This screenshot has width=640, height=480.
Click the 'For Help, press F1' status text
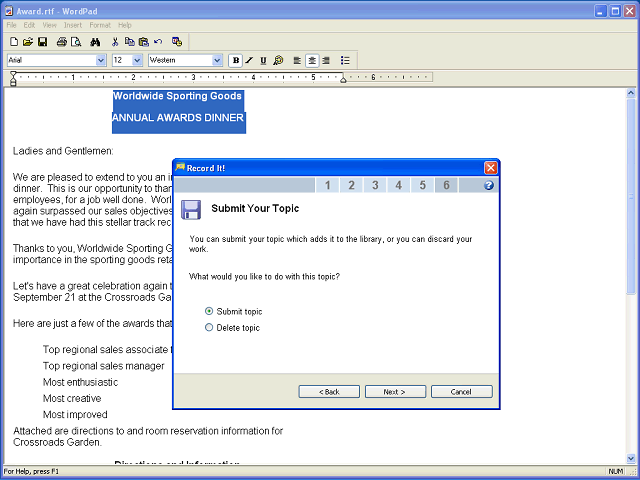31,471
